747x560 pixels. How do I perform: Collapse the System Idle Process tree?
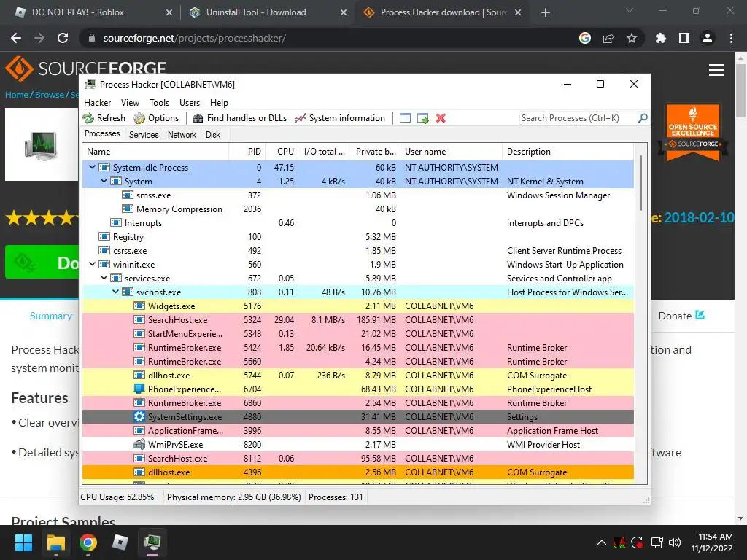tap(92, 167)
